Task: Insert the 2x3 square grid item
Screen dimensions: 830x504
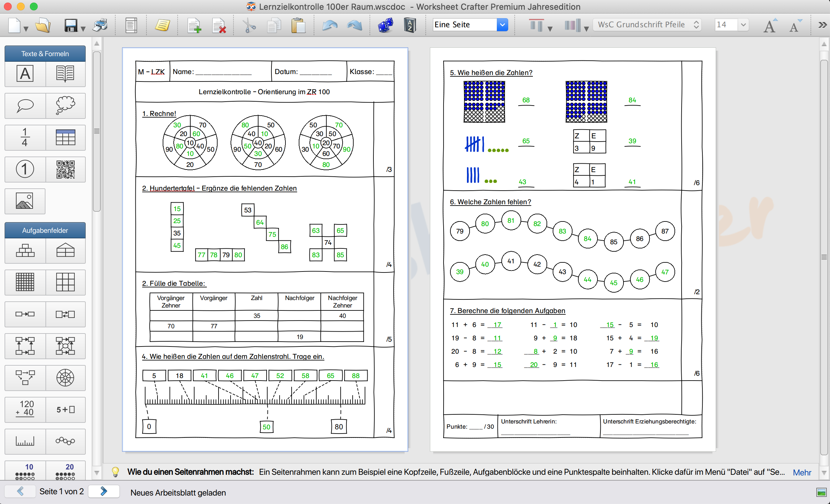Action: (65, 282)
